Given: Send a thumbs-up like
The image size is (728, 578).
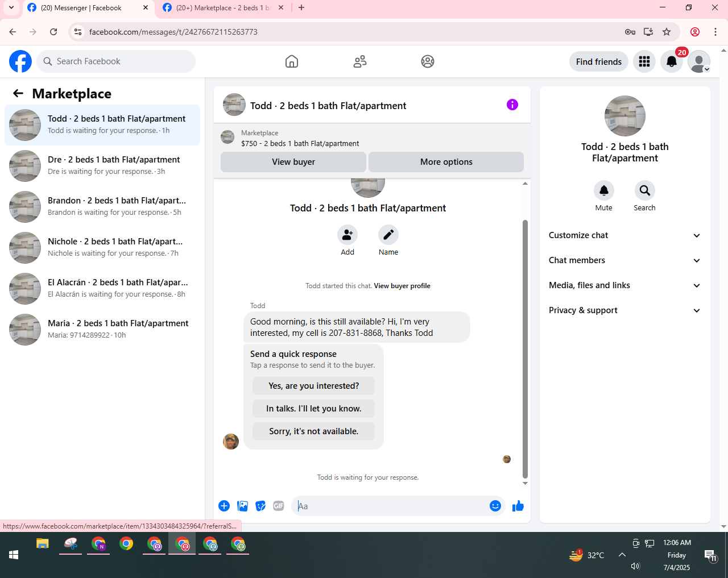Looking at the screenshot, I should click(518, 506).
